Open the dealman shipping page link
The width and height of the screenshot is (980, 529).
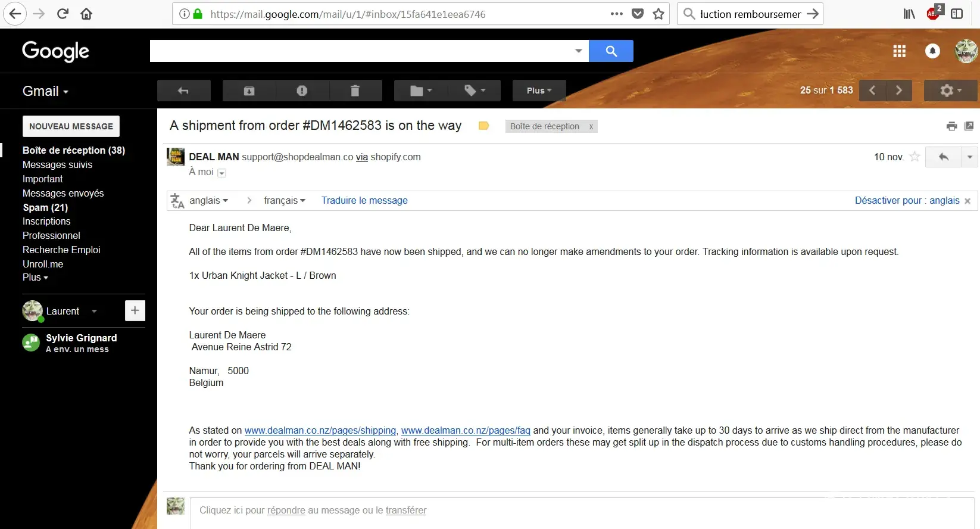pyautogui.click(x=320, y=430)
